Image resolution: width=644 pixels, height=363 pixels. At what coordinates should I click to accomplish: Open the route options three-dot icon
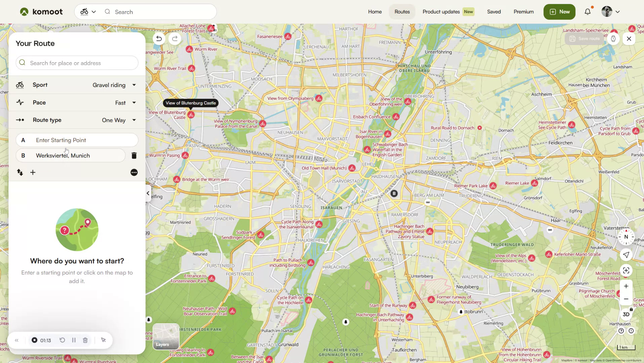click(134, 172)
